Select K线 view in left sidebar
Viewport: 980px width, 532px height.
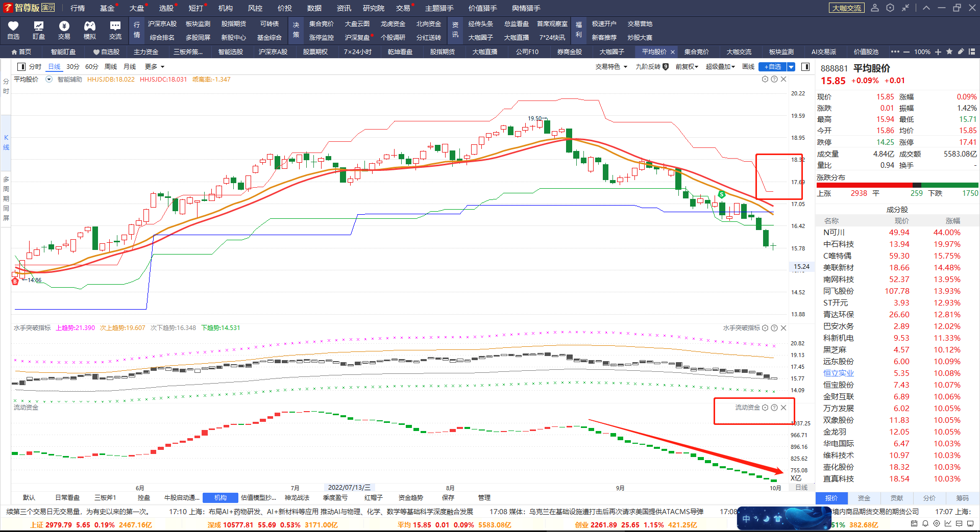6,142
